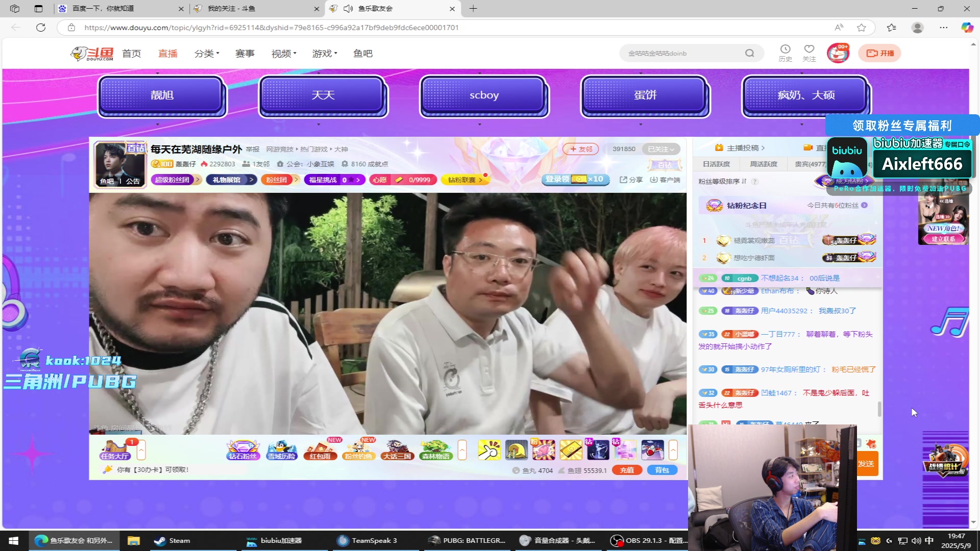Select the scboy streamer button
This screenshot has height=551, width=980.
pyautogui.click(x=484, y=95)
